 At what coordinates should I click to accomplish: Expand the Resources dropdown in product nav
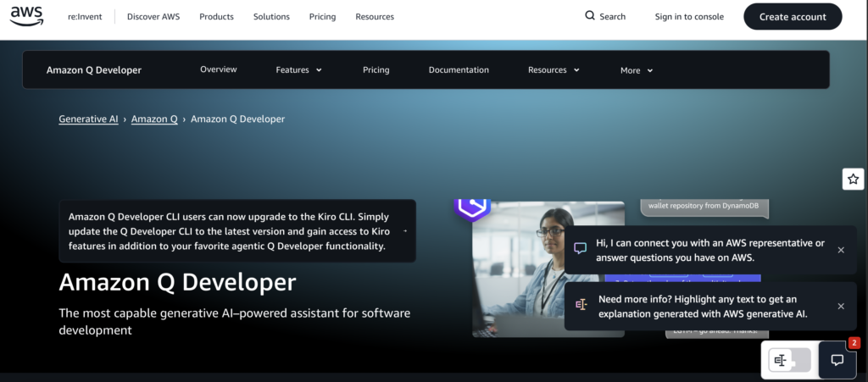point(554,70)
